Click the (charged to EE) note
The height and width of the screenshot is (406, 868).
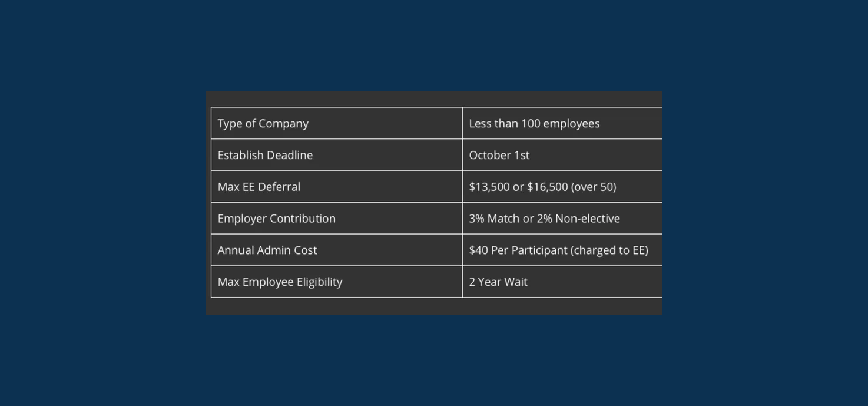(x=609, y=250)
